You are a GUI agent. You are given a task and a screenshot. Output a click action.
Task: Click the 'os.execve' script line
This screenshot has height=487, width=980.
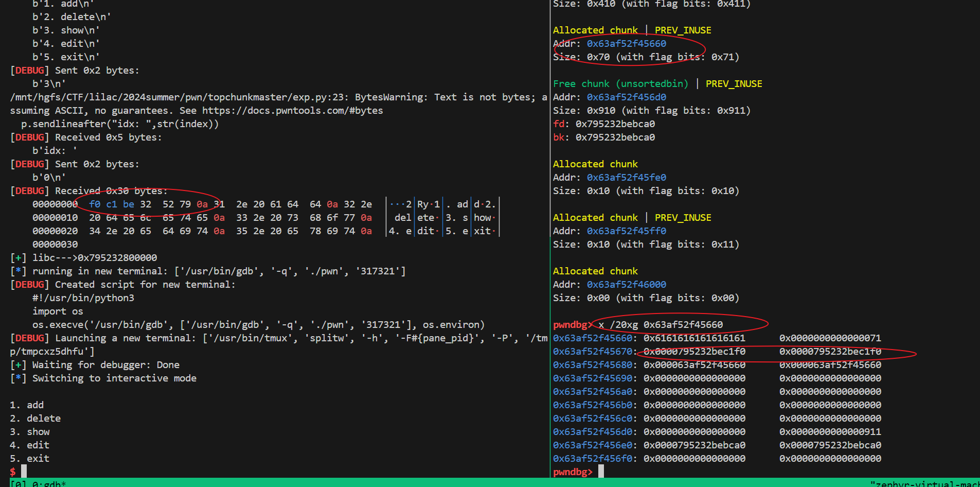(259, 325)
